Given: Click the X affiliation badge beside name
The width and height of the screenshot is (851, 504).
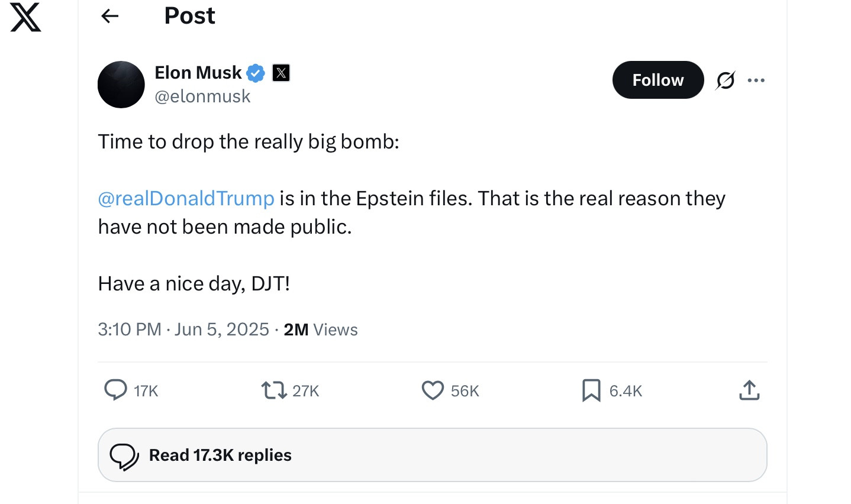Looking at the screenshot, I should tap(281, 73).
